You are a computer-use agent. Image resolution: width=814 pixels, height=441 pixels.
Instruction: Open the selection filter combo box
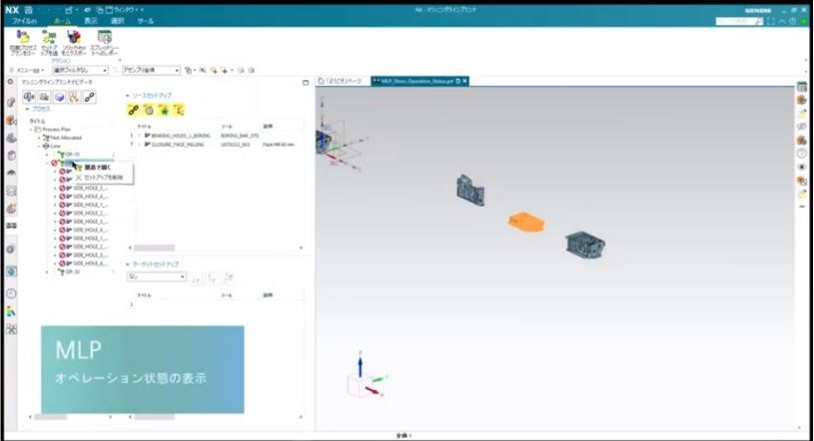click(x=80, y=70)
